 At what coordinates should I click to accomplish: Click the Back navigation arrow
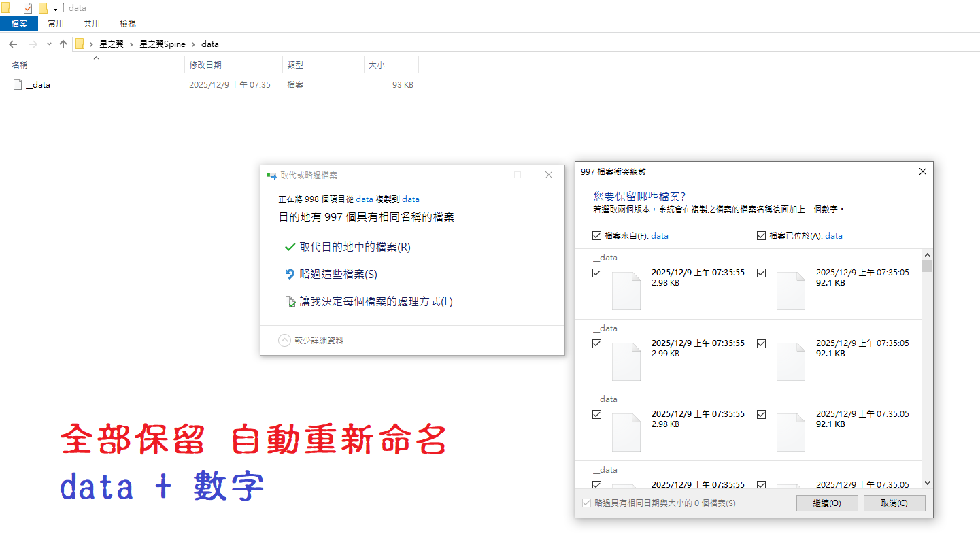pyautogui.click(x=13, y=44)
